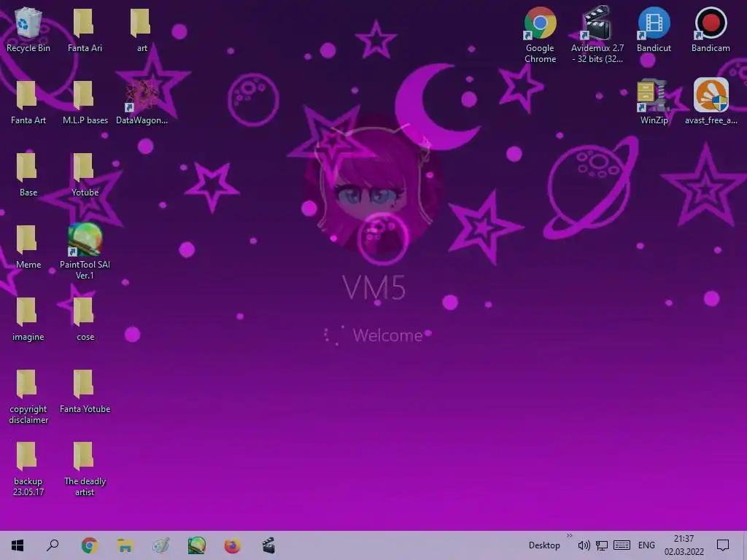Open the volume speaker control

[584, 545]
